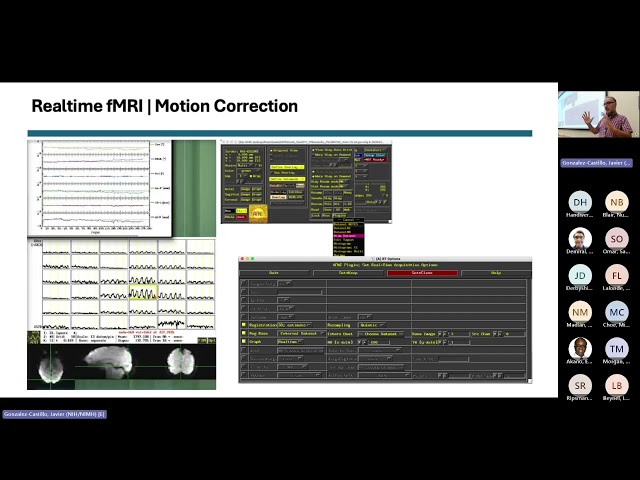Screen dimensions: 640x480
Task: Toggle the Registration row checkbox
Action: [244, 324]
